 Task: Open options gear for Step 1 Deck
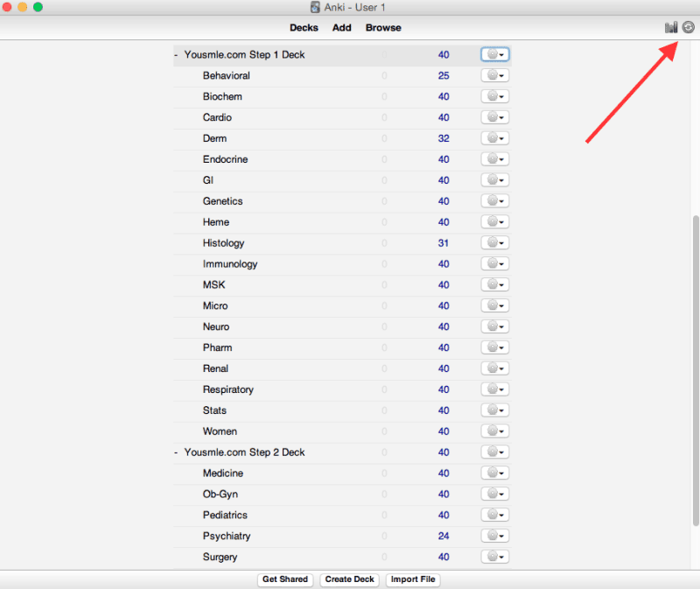(x=495, y=54)
